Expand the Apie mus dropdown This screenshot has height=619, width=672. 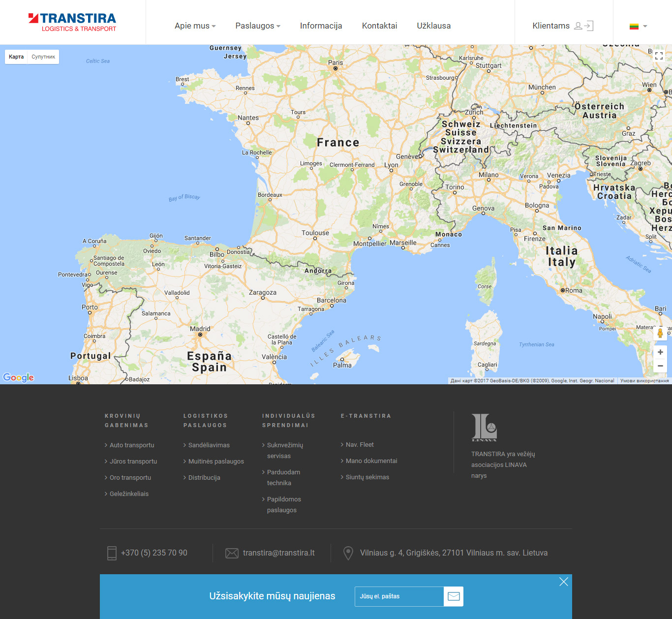click(195, 26)
